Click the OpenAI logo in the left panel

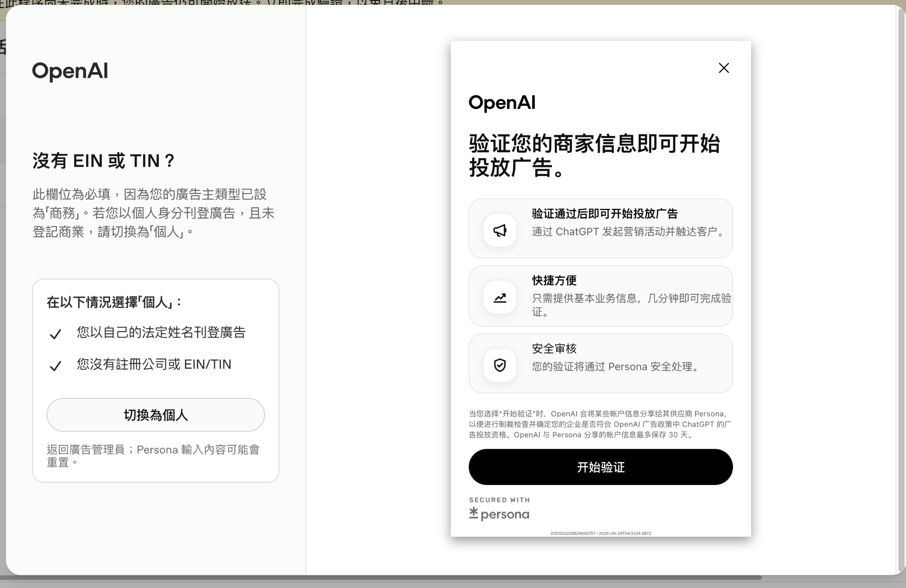[70, 71]
